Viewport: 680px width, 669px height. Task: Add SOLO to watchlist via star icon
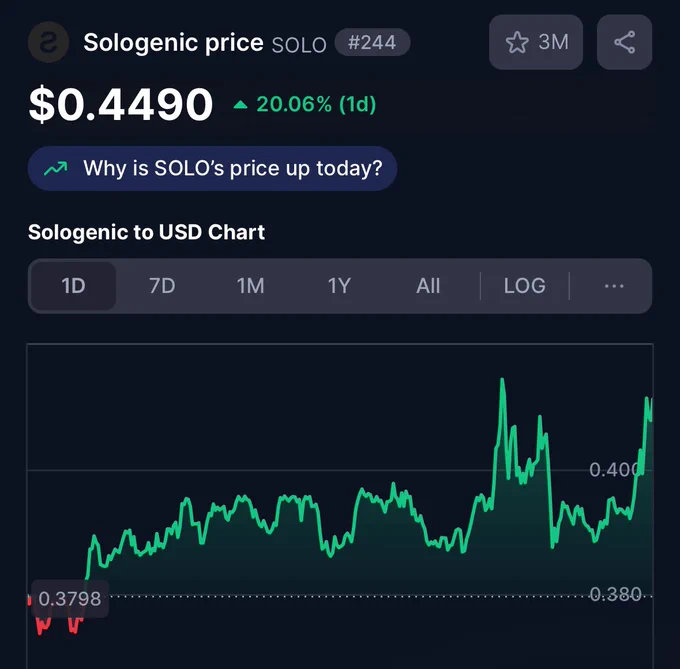(517, 42)
